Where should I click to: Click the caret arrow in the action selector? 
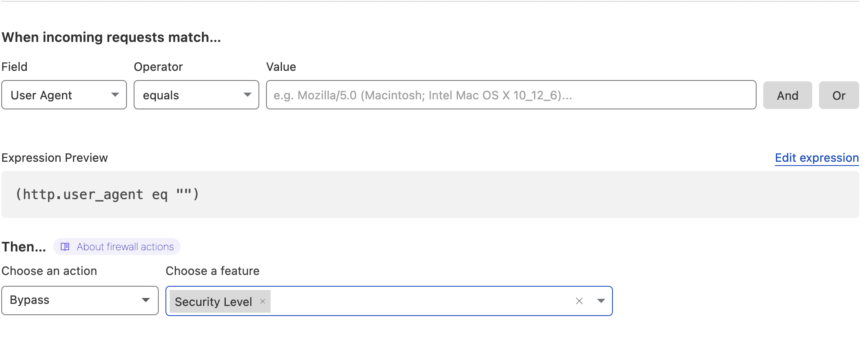pyautogui.click(x=145, y=300)
